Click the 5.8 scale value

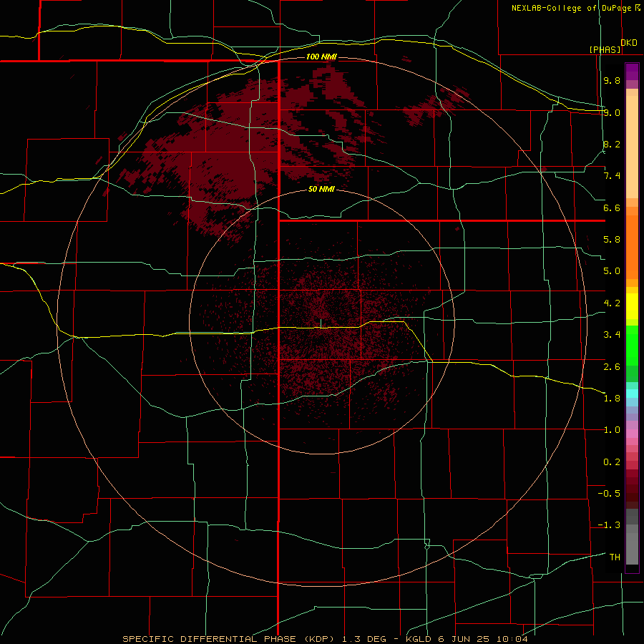pyautogui.click(x=612, y=240)
